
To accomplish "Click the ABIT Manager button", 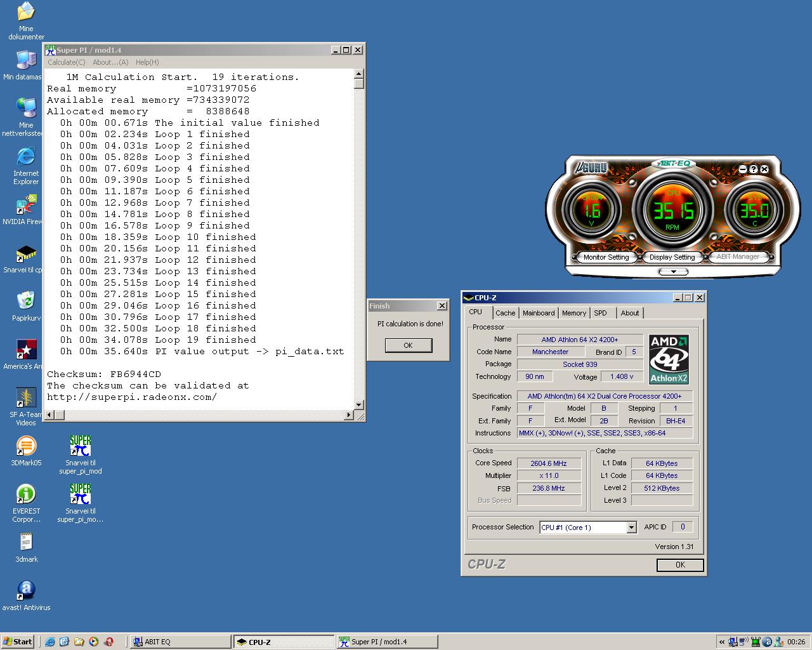I will click(x=738, y=256).
